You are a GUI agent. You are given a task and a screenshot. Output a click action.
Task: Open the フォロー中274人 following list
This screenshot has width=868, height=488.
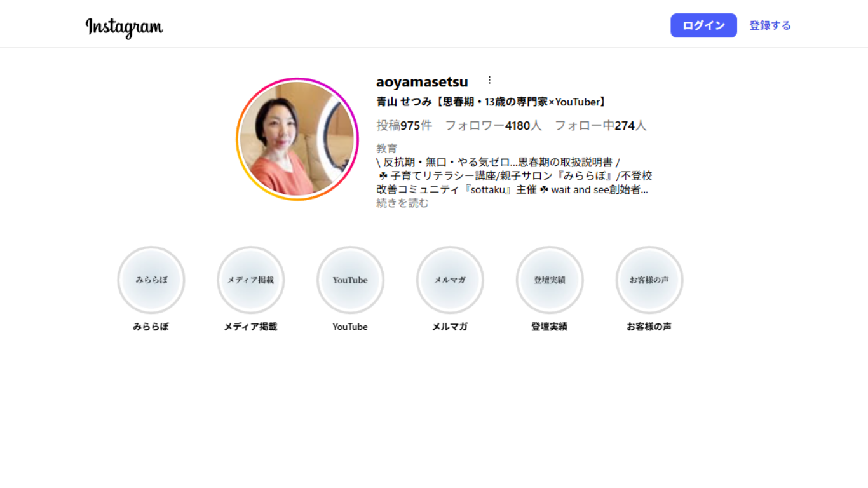click(600, 126)
